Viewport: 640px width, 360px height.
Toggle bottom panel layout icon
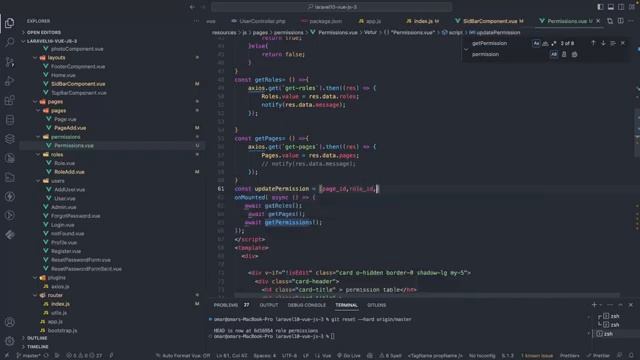(x=611, y=7)
